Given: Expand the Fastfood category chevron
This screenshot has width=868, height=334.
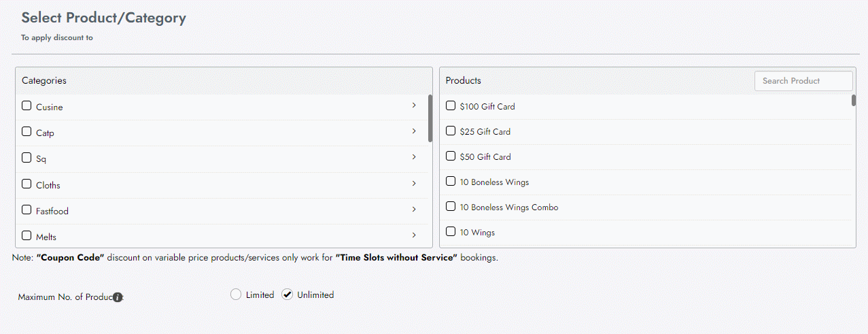Looking at the screenshot, I should (414, 210).
